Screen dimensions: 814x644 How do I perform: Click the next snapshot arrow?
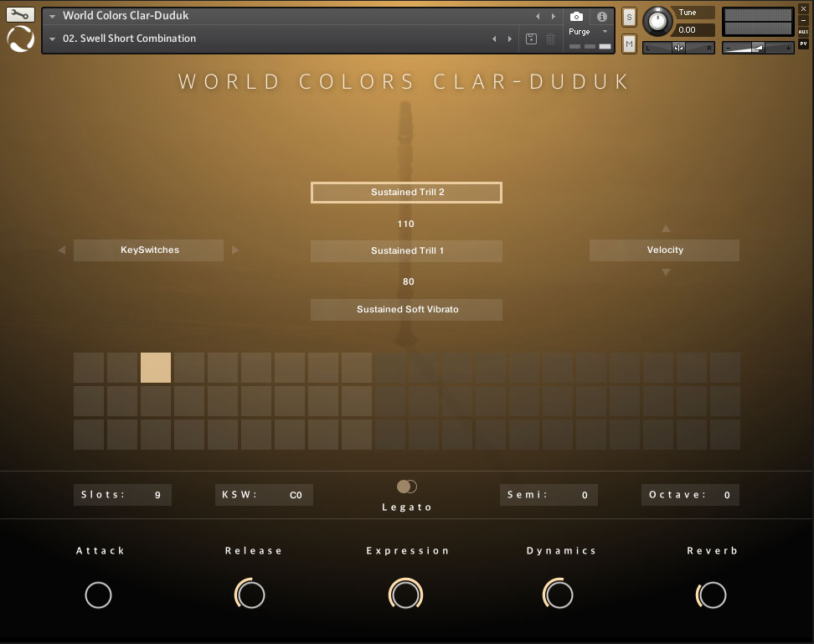[x=509, y=39]
